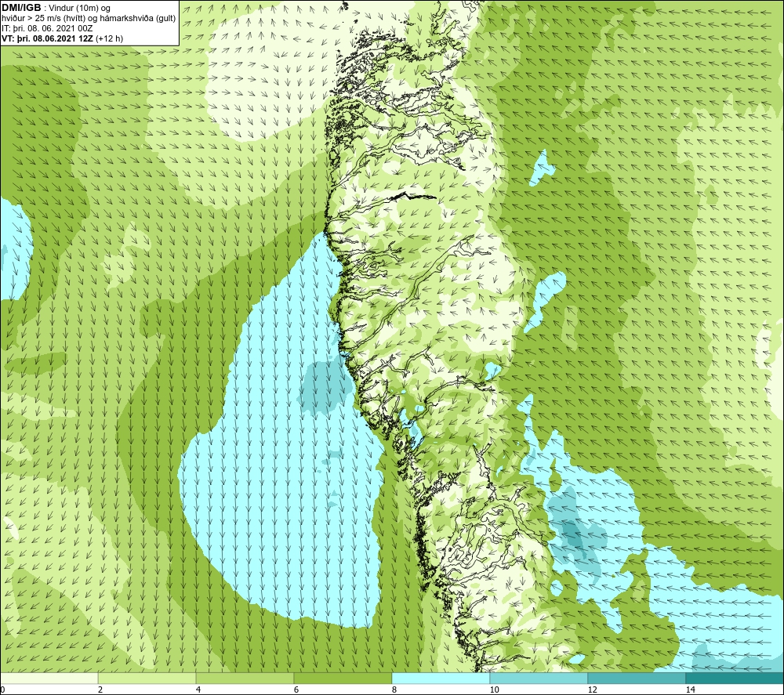This screenshot has height=695, width=784.
Task: Click the scale label "12"
Action: pos(592,690)
